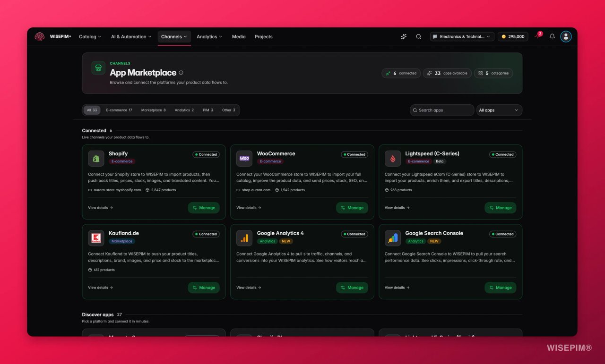Filter by Other 3 tab
This screenshot has height=364, width=605.
(x=229, y=110)
